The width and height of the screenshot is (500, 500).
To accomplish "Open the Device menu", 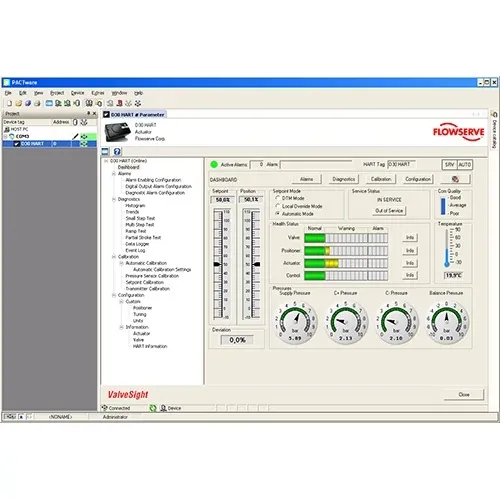I will click(77, 93).
